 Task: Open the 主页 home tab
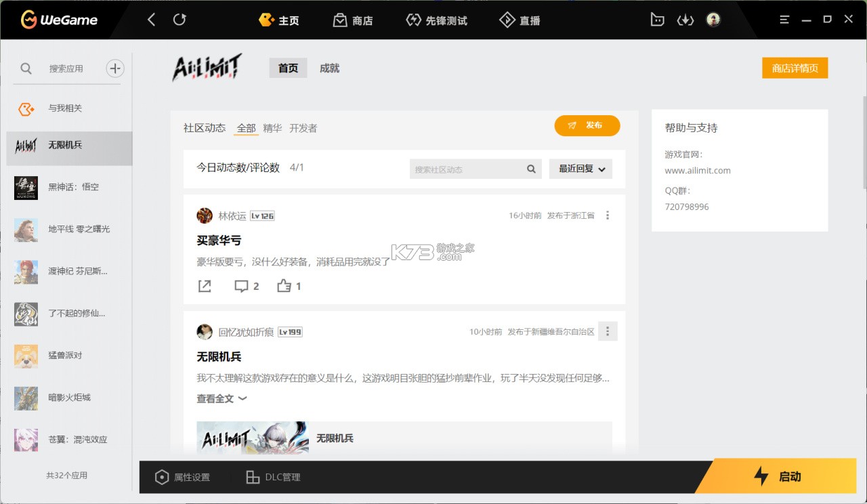[279, 20]
